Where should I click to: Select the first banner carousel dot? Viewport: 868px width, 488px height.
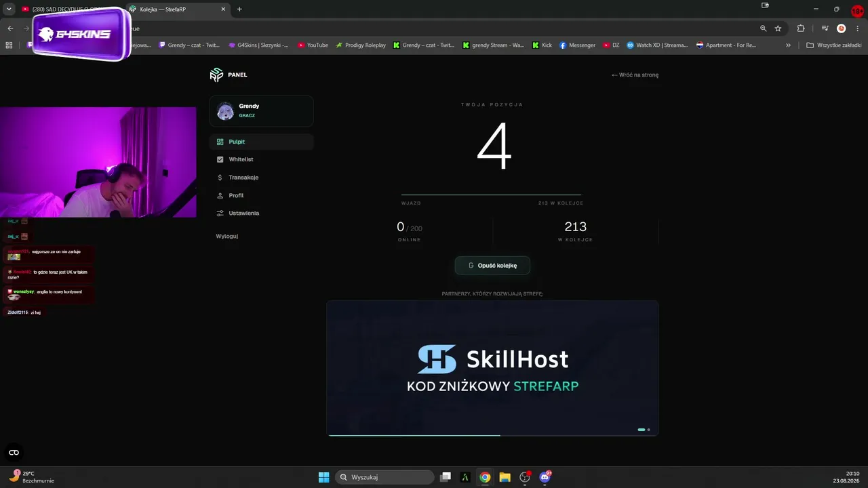[642, 430]
